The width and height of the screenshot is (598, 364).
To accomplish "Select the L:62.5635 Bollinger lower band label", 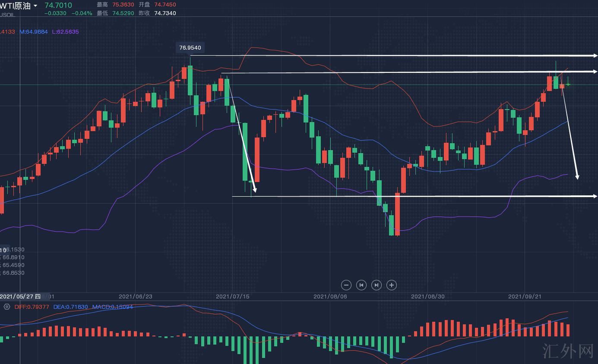I will point(66,32).
